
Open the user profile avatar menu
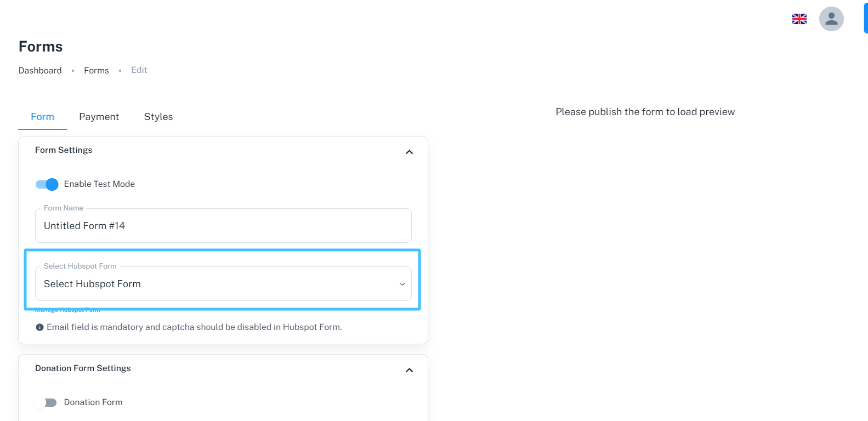[x=831, y=19]
